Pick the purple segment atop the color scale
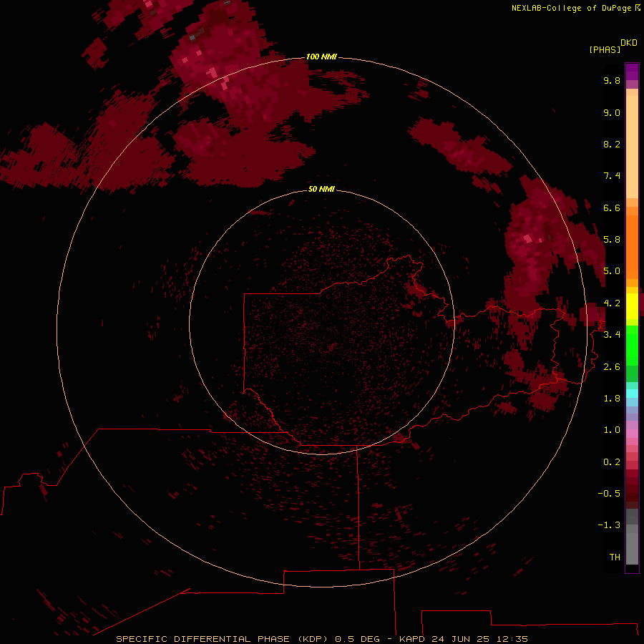 632,72
